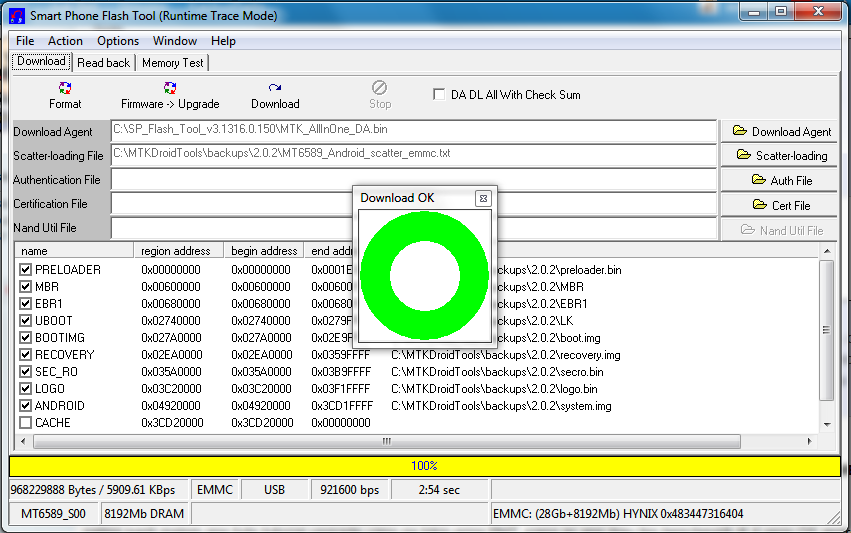This screenshot has width=851, height=533.
Task: Click the USB status bar entry
Action: [274, 490]
